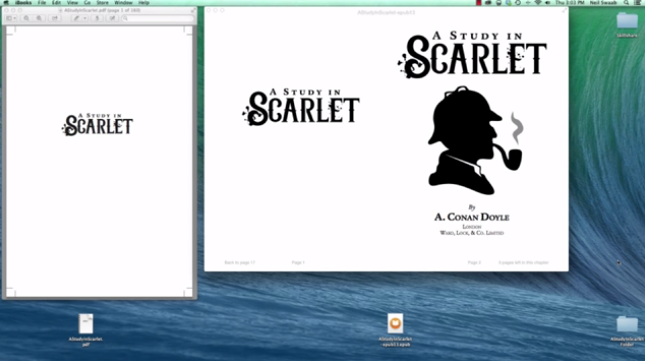Viewport: 645px width, 361px height.
Task: Open the Wi-Fi status menu icon
Action: coord(538,3)
